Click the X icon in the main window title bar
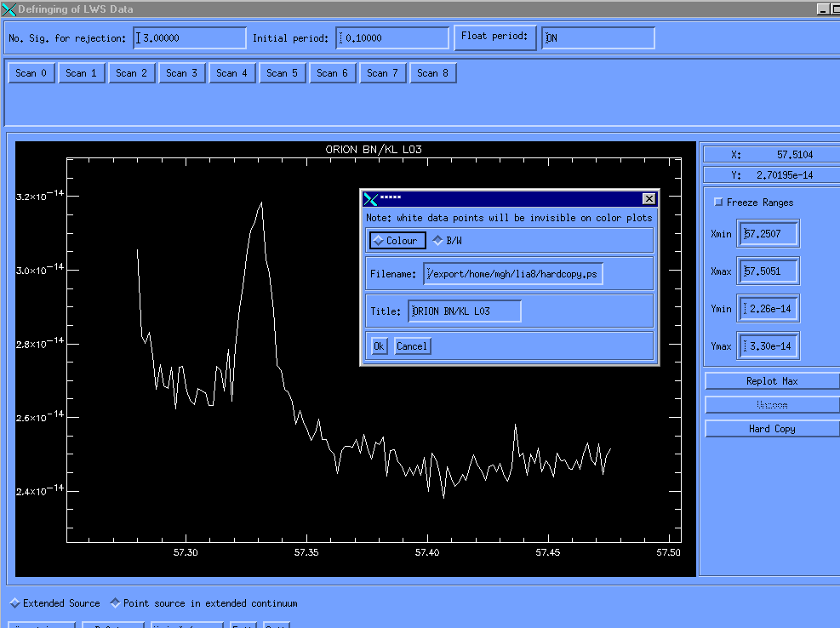 9,9
